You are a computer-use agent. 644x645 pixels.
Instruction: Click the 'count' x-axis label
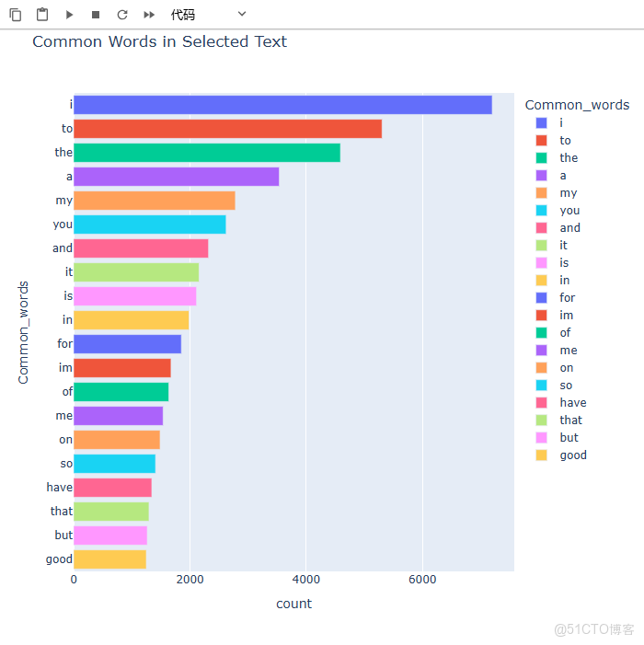293,605
